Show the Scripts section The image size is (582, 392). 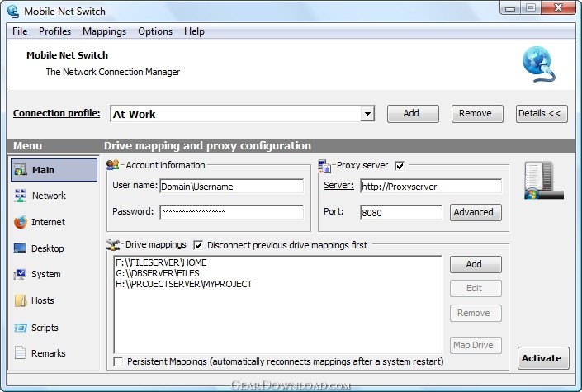click(x=45, y=328)
